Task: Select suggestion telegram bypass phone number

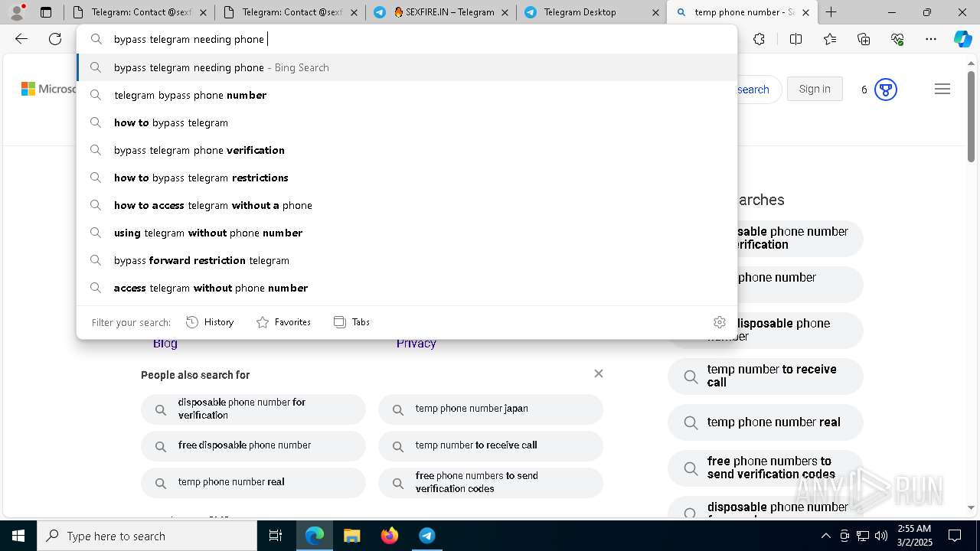Action: pos(407,95)
